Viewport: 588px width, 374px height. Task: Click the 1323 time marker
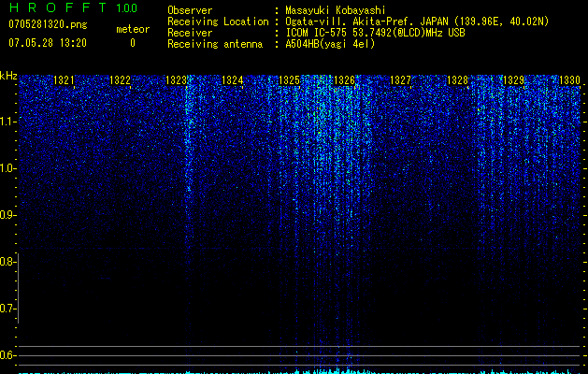tap(177, 80)
